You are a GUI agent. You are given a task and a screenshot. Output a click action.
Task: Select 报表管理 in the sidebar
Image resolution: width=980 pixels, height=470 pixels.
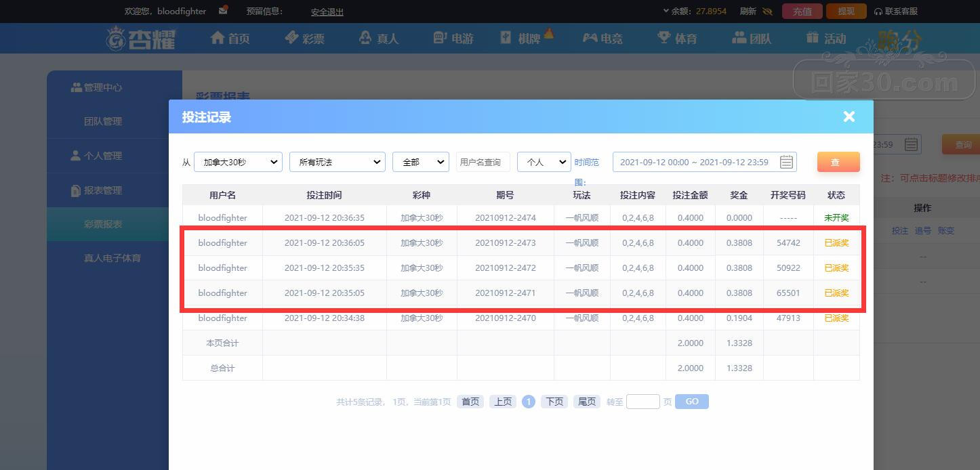click(x=97, y=190)
